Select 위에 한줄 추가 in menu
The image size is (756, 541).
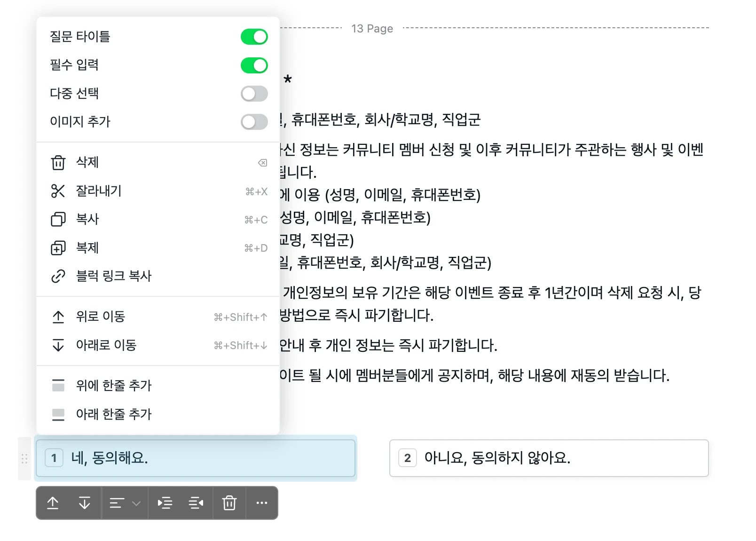[x=113, y=386]
